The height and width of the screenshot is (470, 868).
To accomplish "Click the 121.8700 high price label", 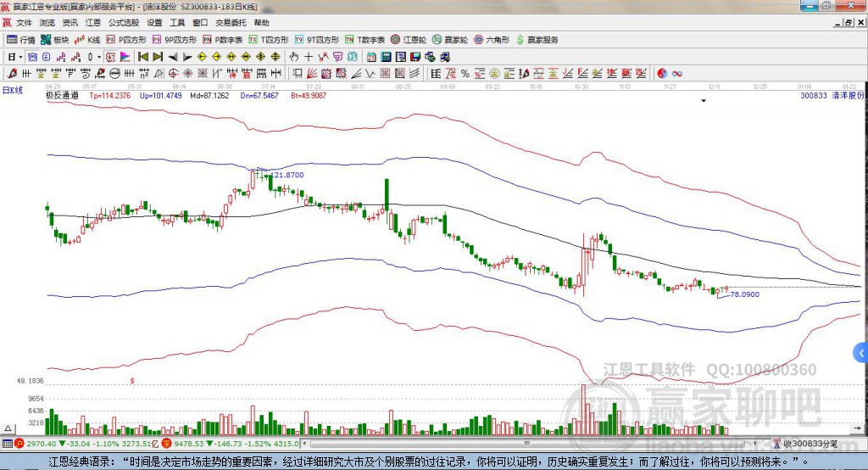I will [x=287, y=175].
